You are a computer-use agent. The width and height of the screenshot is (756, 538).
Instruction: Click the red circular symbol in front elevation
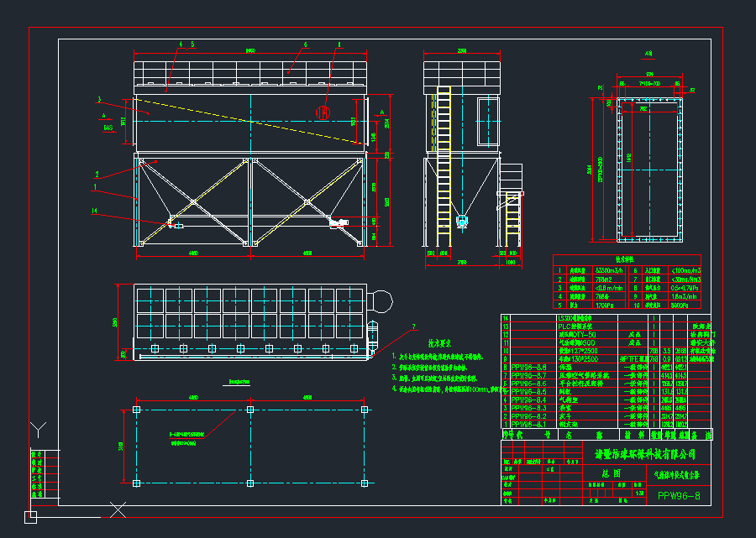coord(323,111)
